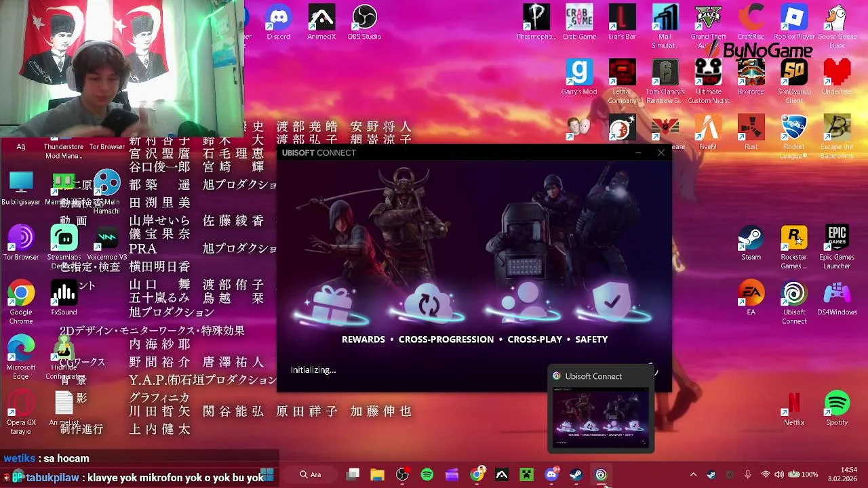Open Bu bilgisayar desktop icon
The height and width of the screenshot is (488, 868).
point(21,188)
